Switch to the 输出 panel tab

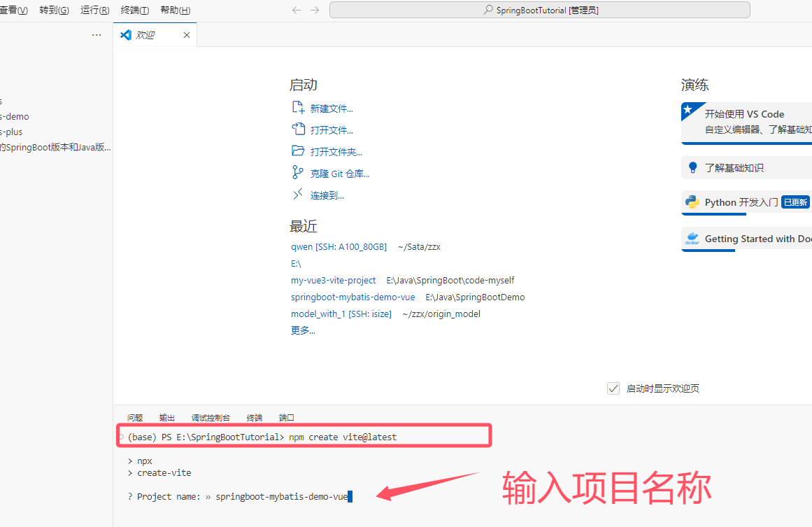tap(166, 418)
